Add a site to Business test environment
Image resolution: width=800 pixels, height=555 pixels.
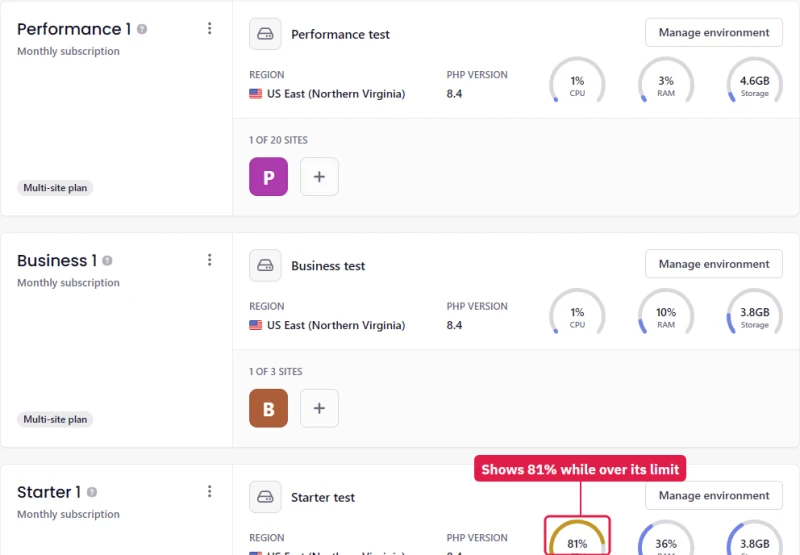pyautogui.click(x=319, y=408)
